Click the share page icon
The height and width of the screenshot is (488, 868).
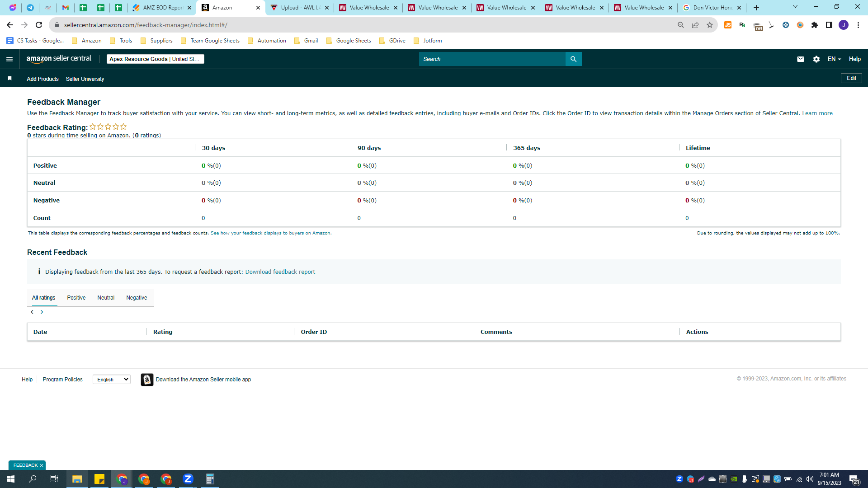coord(695,25)
